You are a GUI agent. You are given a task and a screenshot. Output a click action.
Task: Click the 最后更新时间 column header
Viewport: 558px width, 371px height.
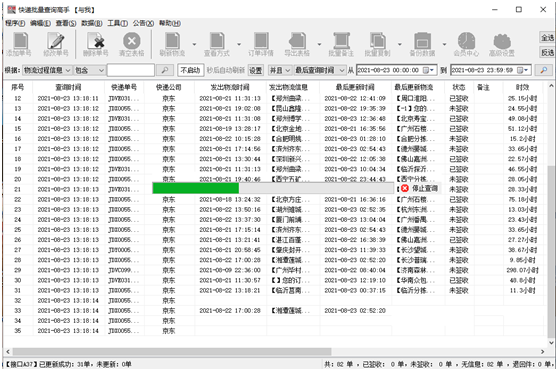click(355, 87)
